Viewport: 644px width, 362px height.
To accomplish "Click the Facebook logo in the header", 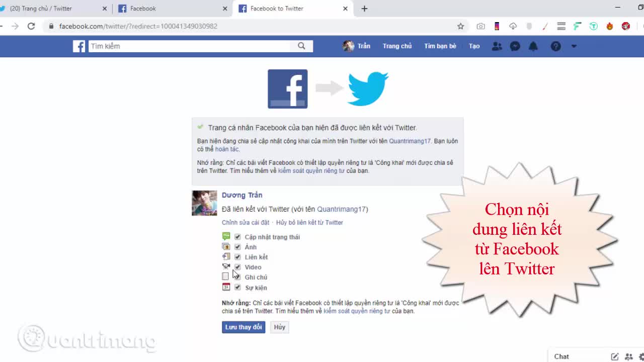I will [79, 46].
